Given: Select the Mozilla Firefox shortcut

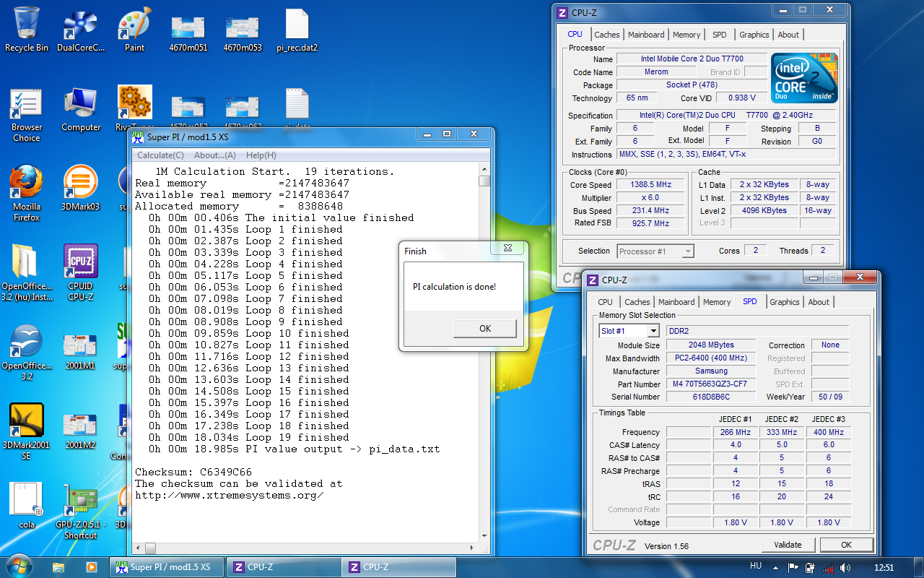Looking at the screenshot, I should tap(27, 192).
